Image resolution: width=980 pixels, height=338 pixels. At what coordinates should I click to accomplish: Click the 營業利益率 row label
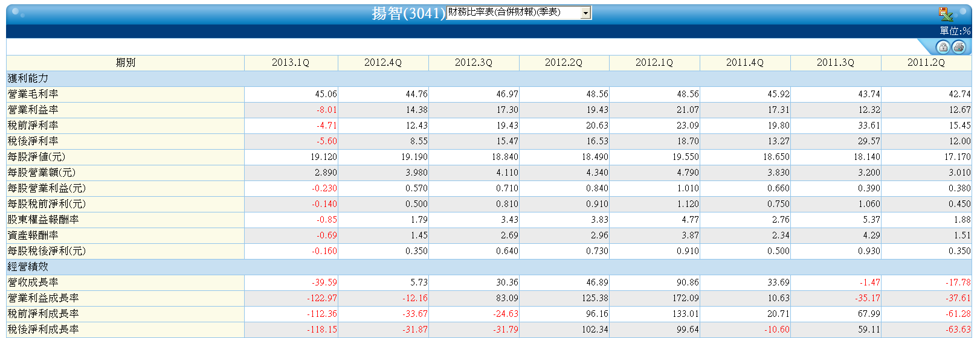[x=33, y=110]
